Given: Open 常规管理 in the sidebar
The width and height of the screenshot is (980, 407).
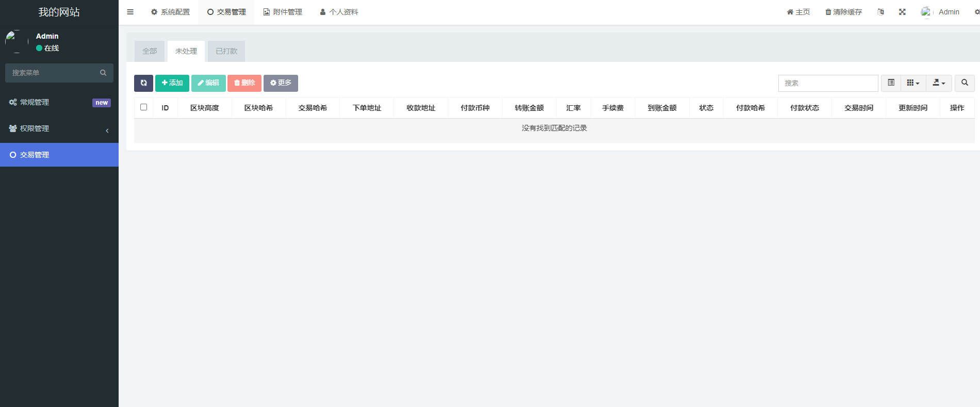Looking at the screenshot, I should click(59, 102).
